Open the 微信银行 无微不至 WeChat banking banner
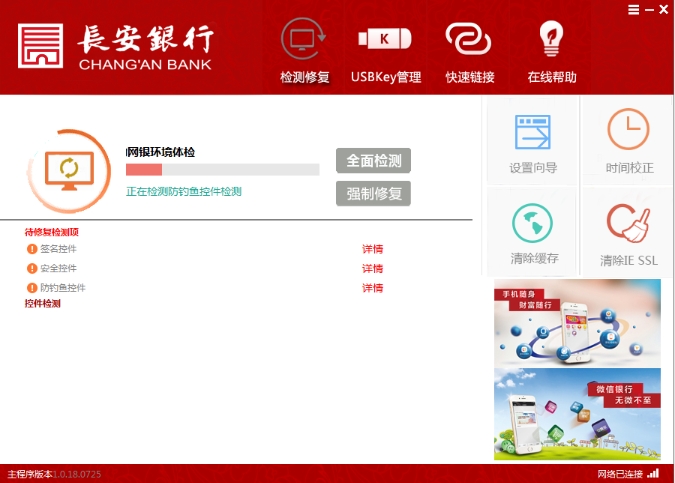Image resolution: width=675 pixels, height=483 pixels. [577, 414]
